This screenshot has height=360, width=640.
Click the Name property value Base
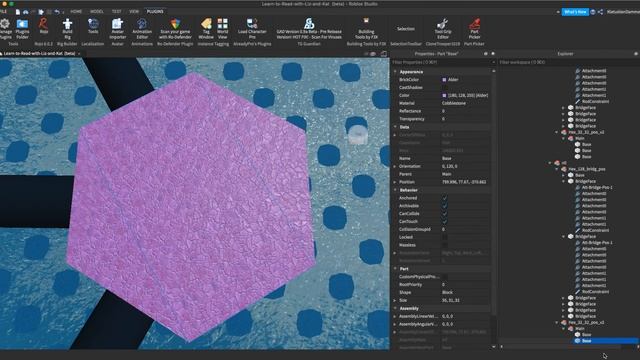pos(447,158)
